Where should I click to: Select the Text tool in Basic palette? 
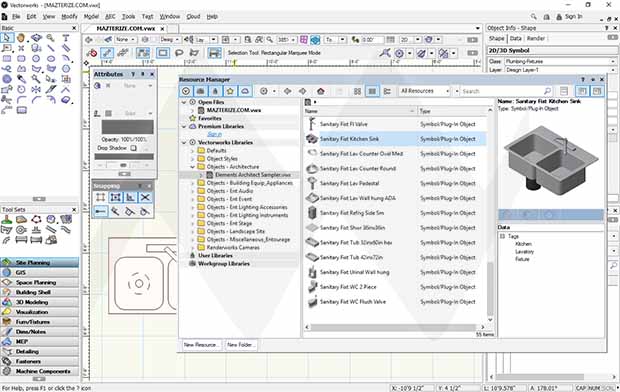66,38
